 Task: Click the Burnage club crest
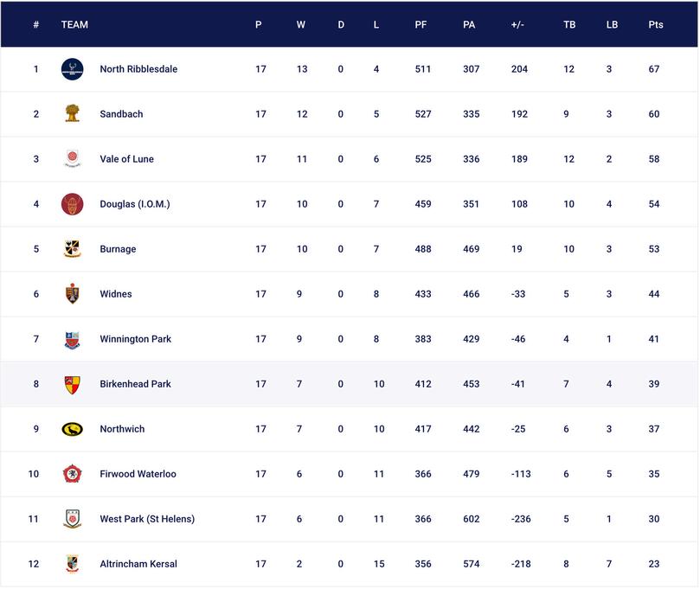[x=73, y=249]
